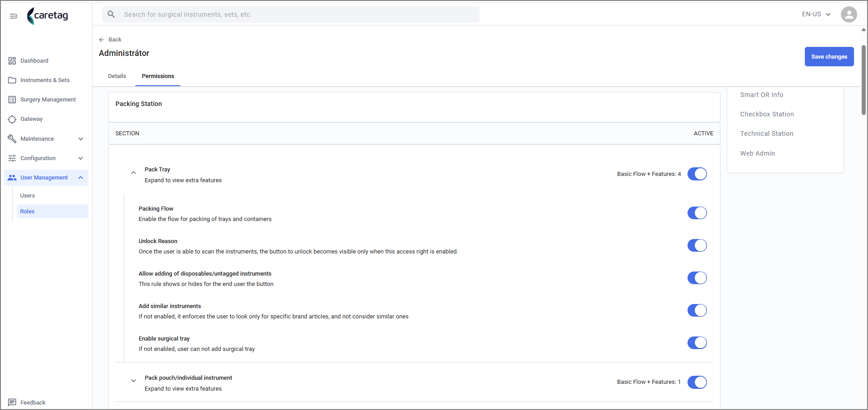
Task: Click the Gateway icon in sidebar
Action: [x=12, y=119]
